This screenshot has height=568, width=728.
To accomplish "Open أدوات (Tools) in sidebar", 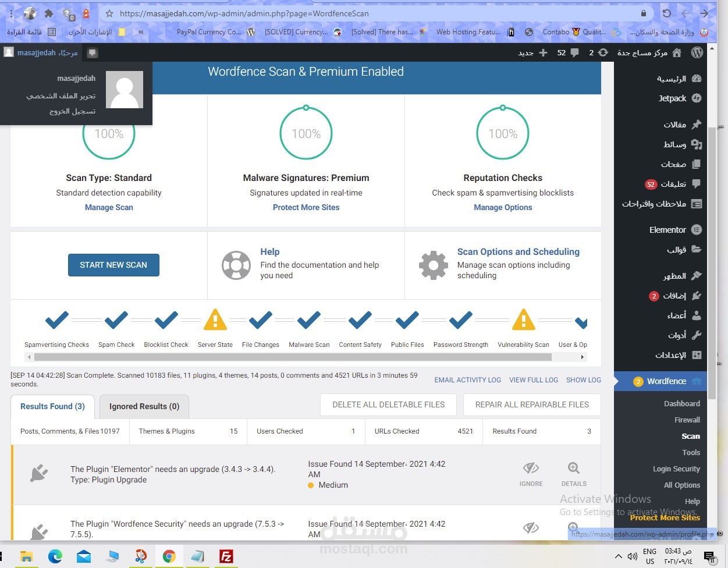I will tap(684, 335).
